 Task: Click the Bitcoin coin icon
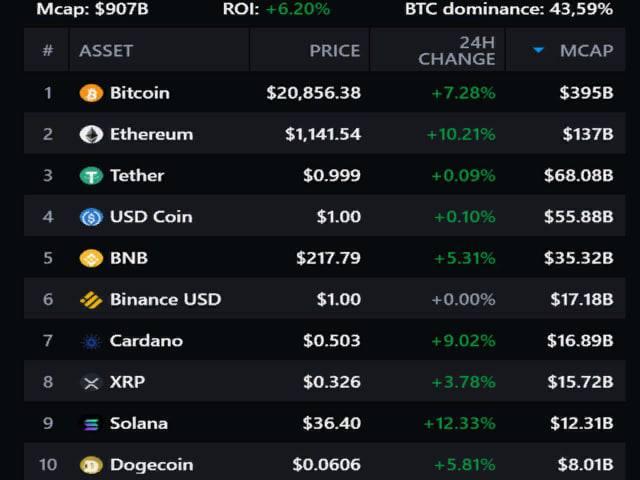(91, 93)
